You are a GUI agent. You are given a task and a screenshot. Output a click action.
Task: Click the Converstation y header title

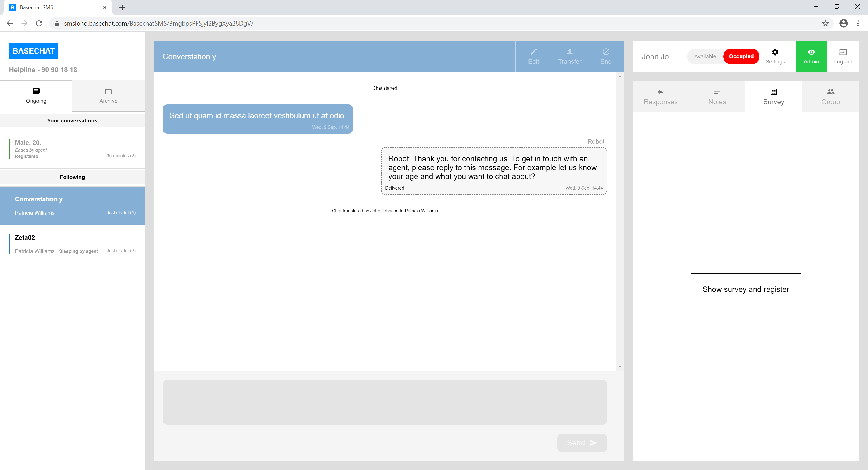coord(189,56)
